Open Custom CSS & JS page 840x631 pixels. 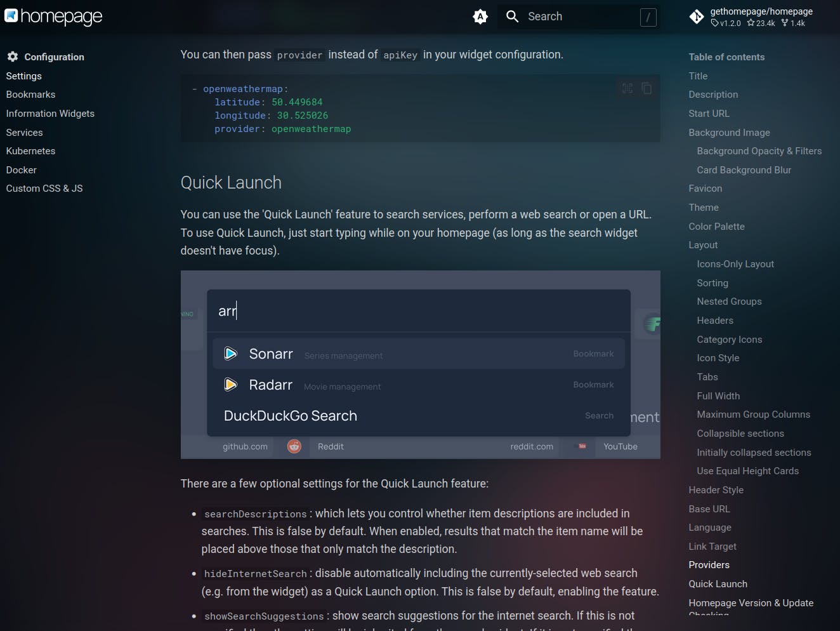coord(44,189)
